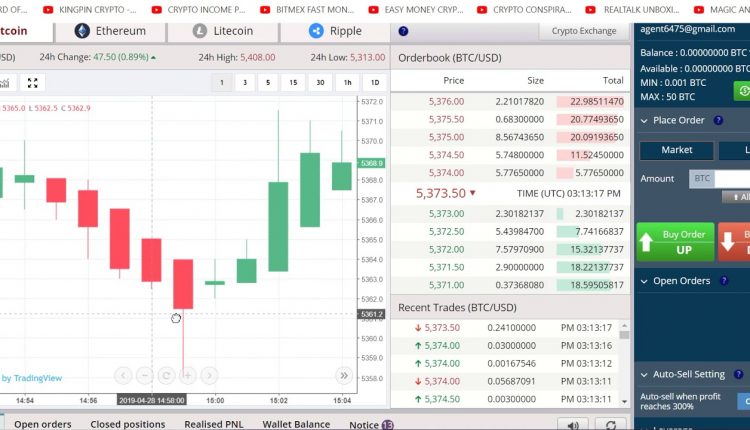The image size is (750, 430).
Task: Open the Notice tab
Action: click(371, 425)
